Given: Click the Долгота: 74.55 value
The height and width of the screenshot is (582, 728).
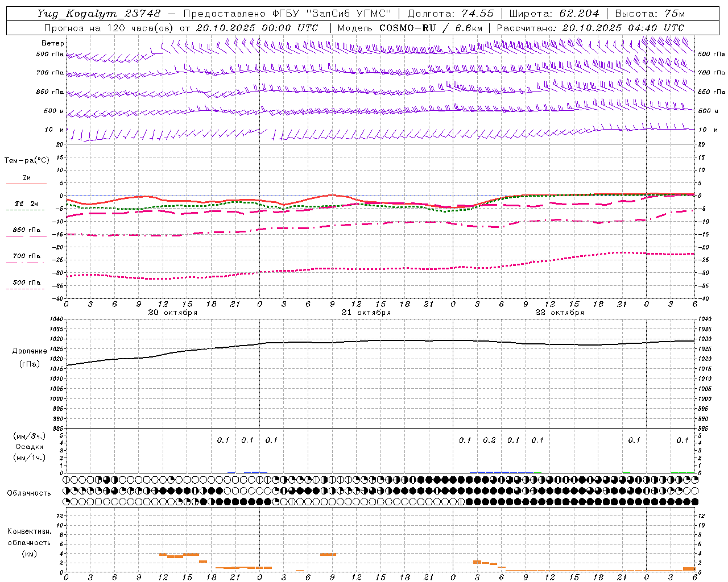Looking at the screenshot, I should point(450,14).
